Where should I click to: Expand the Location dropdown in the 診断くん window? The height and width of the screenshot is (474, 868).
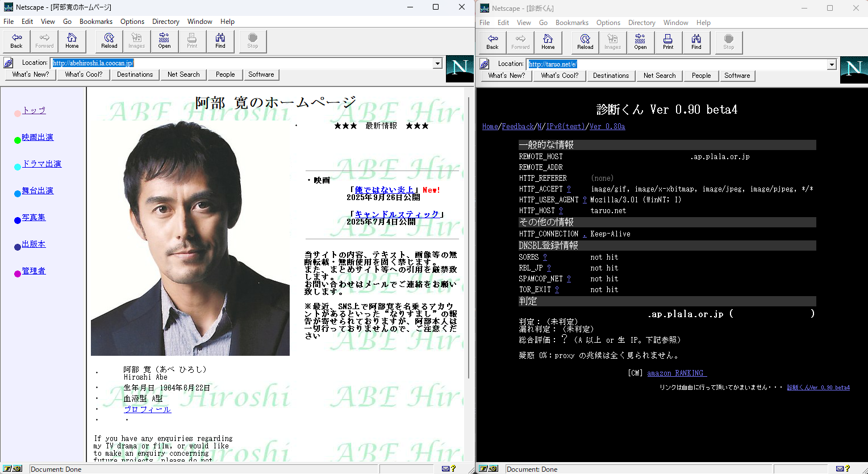832,64
